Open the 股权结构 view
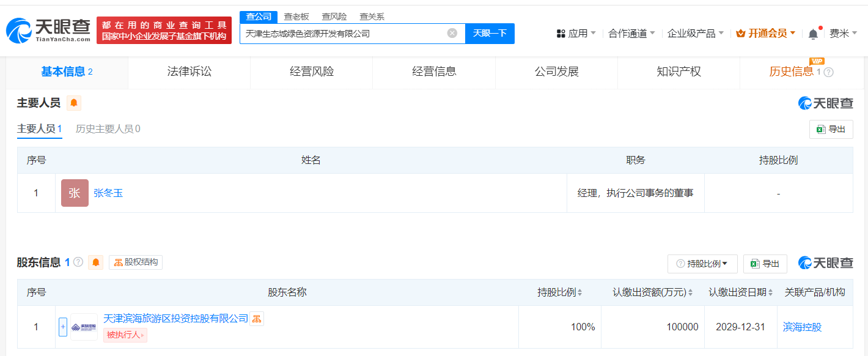 pos(136,262)
